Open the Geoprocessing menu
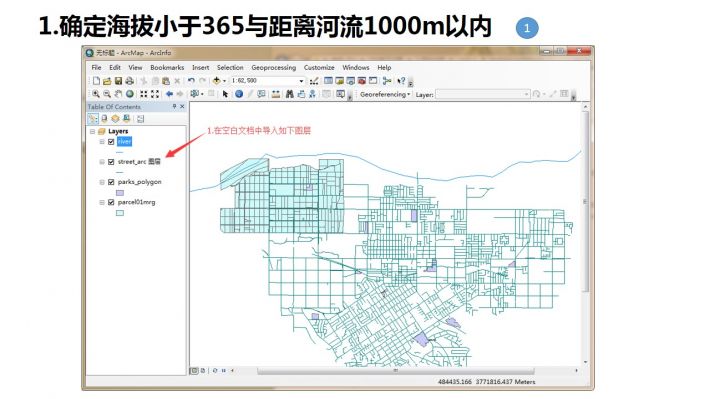 click(x=273, y=67)
